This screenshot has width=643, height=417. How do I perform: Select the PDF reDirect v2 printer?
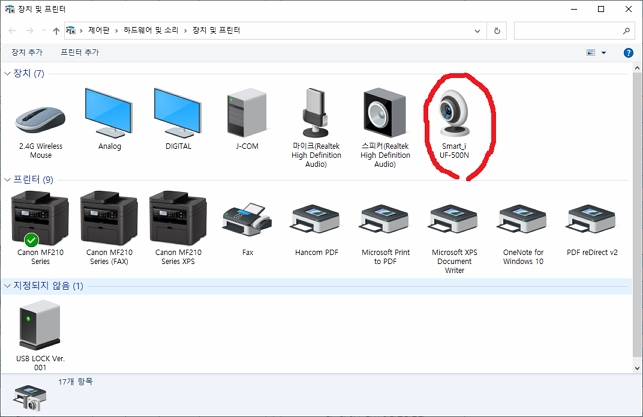tap(591, 230)
